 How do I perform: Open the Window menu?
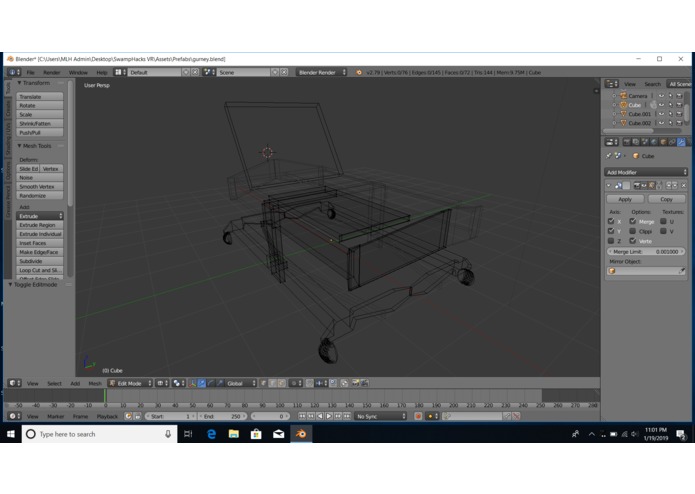tap(78, 72)
